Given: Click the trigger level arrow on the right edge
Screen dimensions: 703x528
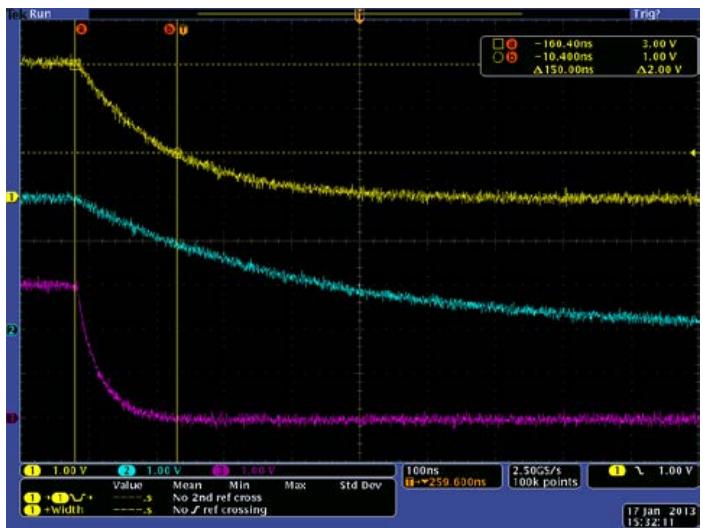Looking at the screenshot, I should [694, 153].
